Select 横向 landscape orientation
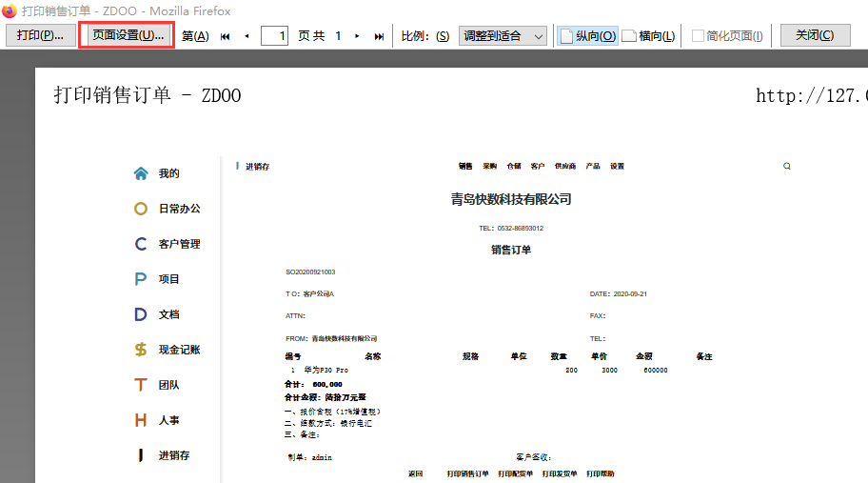The width and height of the screenshot is (868, 483). (x=648, y=36)
